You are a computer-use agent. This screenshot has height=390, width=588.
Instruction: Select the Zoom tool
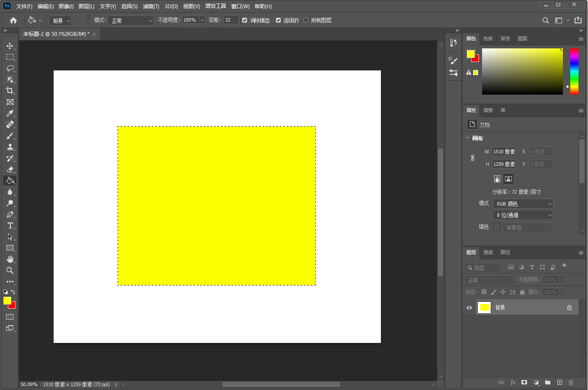tap(10, 270)
